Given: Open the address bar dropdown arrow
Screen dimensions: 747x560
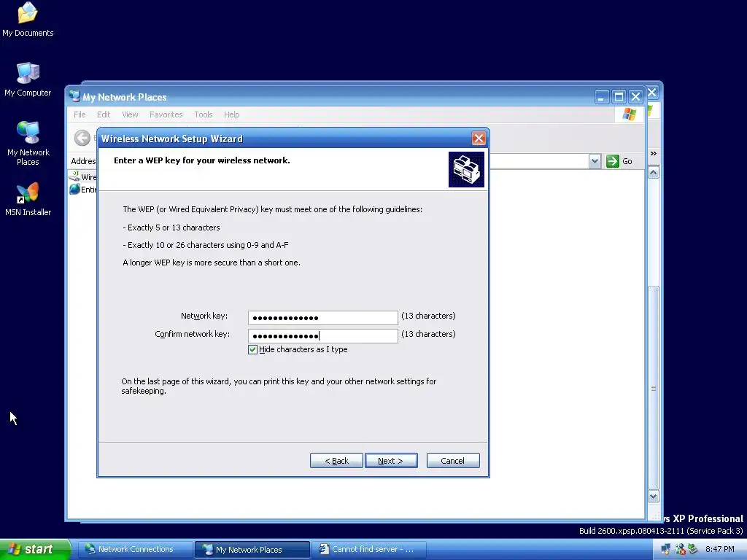Looking at the screenshot, I should pos(594,161).
